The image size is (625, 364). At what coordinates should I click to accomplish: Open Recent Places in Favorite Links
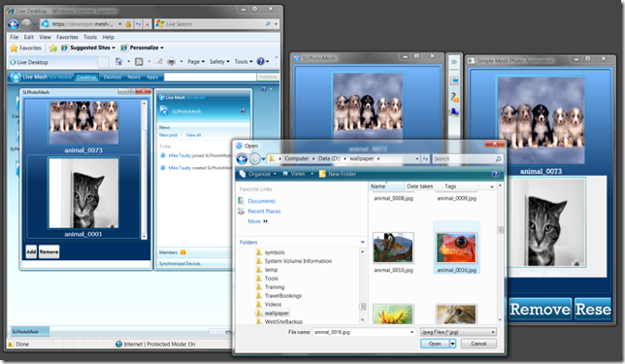[264, 212]
